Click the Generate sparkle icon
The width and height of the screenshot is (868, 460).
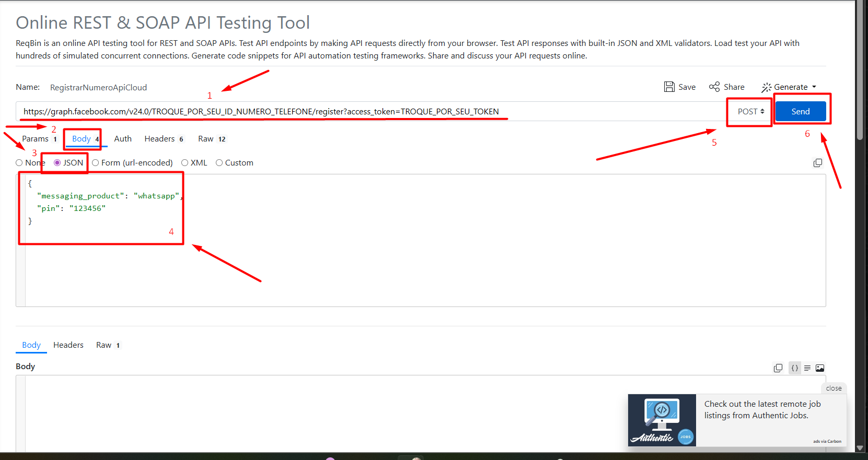(x=766, y=87)
